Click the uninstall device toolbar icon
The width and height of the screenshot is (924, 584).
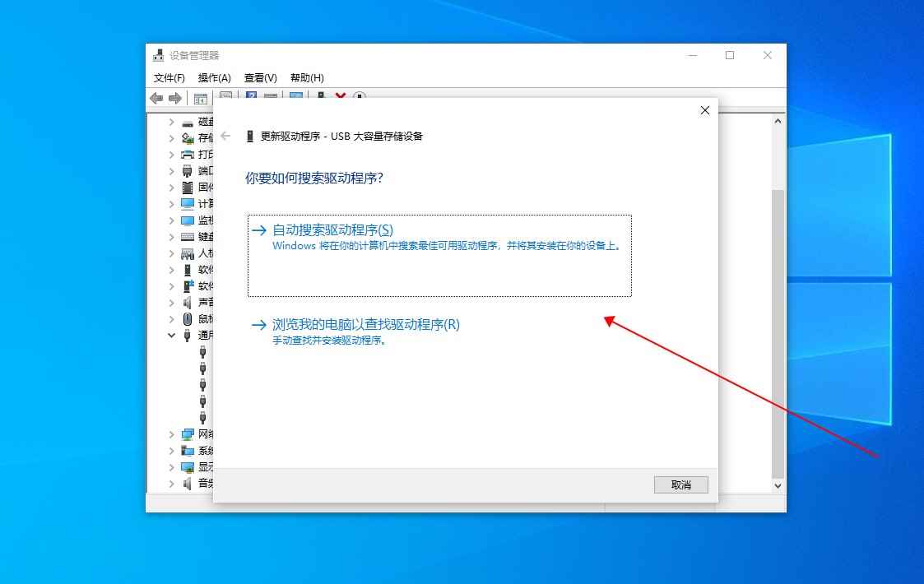coord(341,98)
